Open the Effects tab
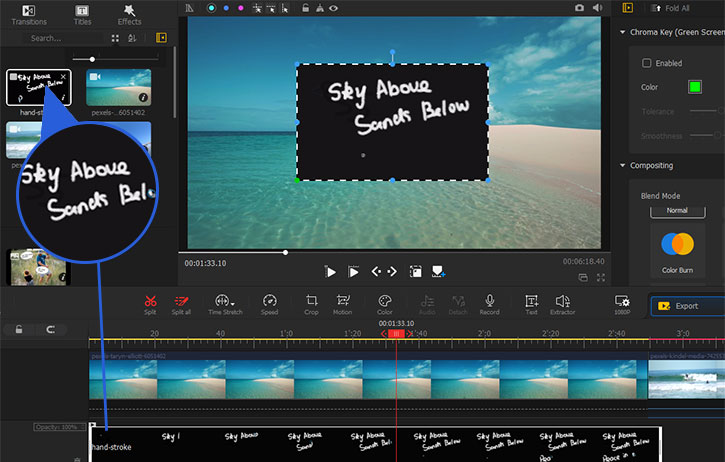This screenshot has height=462, width=725. pos(129,14)
